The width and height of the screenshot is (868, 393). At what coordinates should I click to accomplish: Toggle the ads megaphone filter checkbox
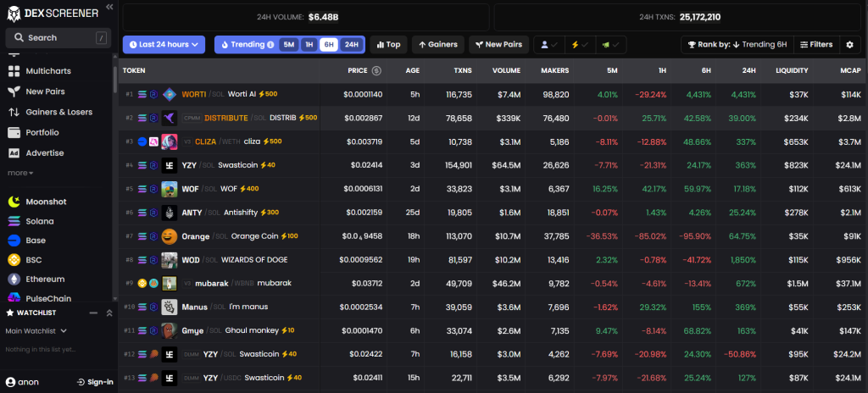611,45
